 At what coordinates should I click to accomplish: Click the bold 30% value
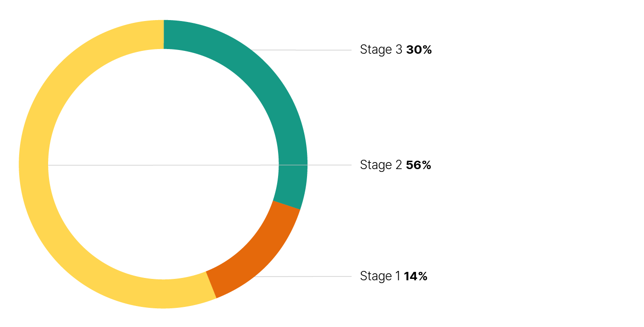coord(419,50)
